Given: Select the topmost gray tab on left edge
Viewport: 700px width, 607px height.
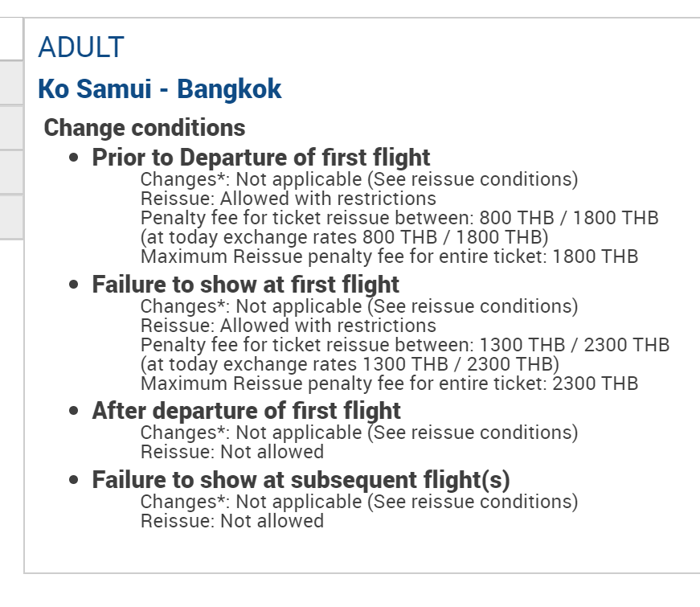Looking at the screenshot, I should tap(10, 82).
